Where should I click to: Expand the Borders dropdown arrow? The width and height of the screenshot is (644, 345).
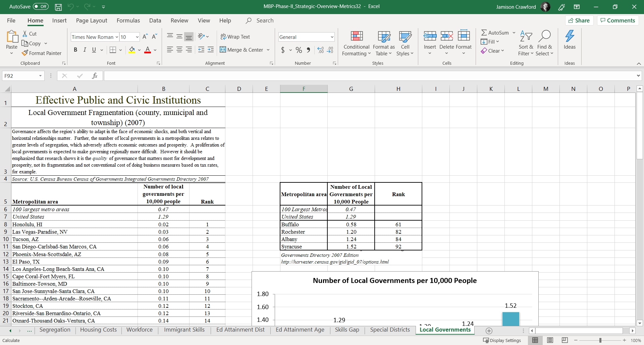(x=120, y=50)
